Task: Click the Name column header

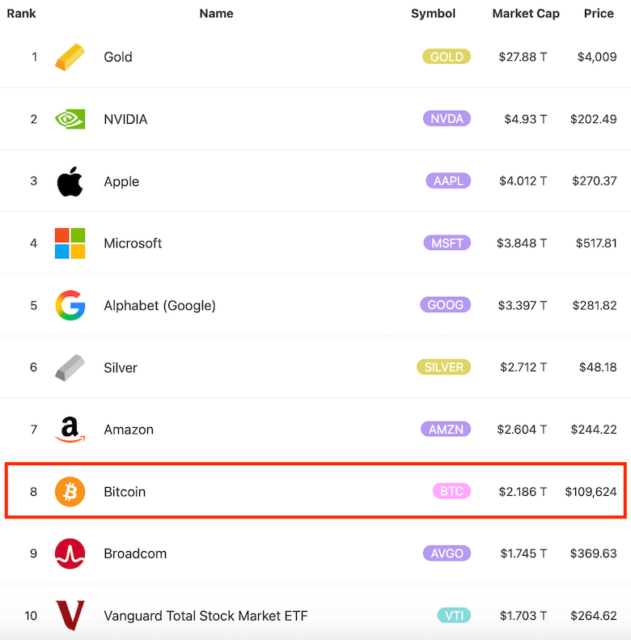Action: coord(216,14)
